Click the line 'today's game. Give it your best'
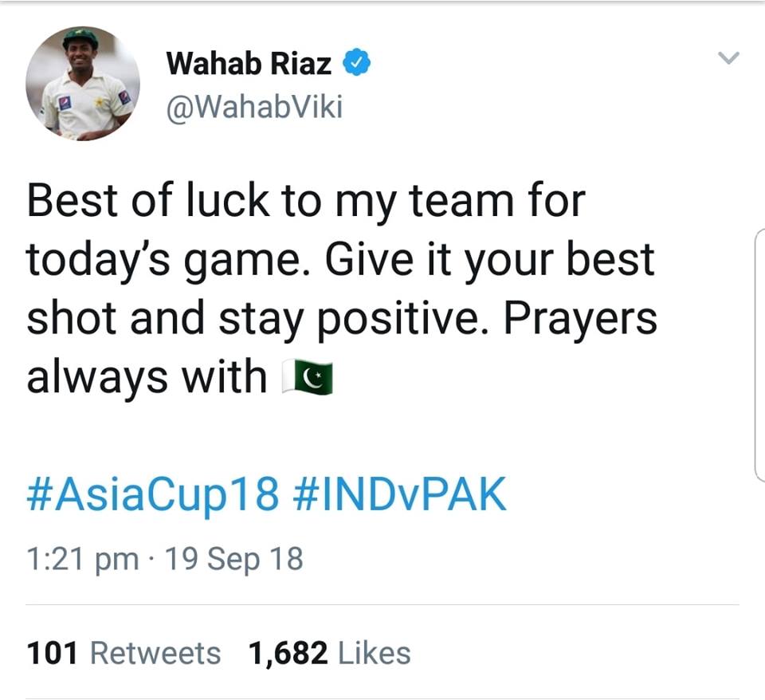The height and width of the screenshot is (700, 765). tap(340, 260)
